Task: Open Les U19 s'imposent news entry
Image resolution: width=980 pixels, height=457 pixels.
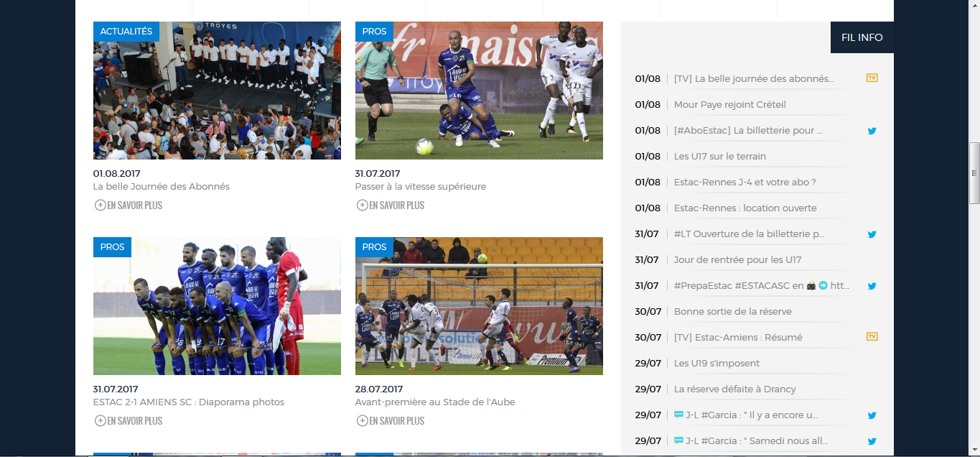Action: pyautogui.click(x=717, y=363)
